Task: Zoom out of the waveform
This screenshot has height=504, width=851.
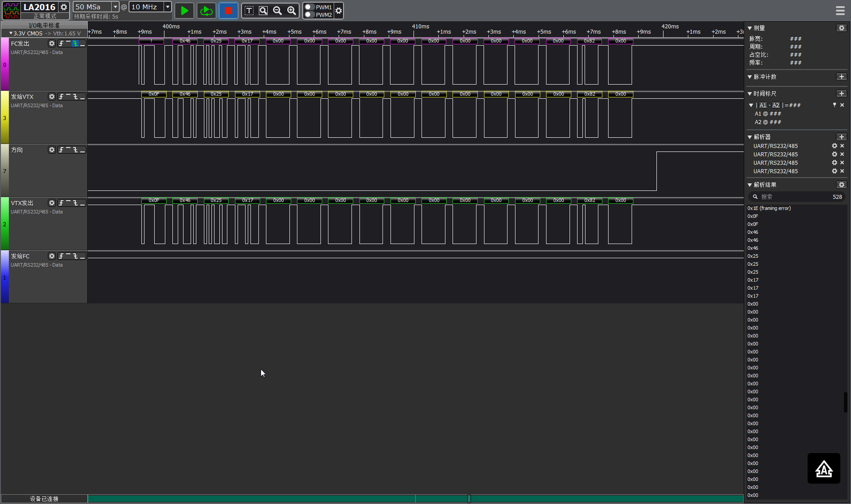Action: (x=277, y=11)
